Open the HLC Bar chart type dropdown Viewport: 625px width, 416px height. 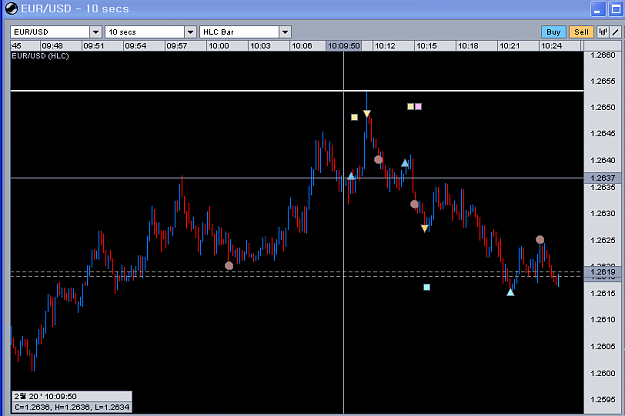coord(285,32)
